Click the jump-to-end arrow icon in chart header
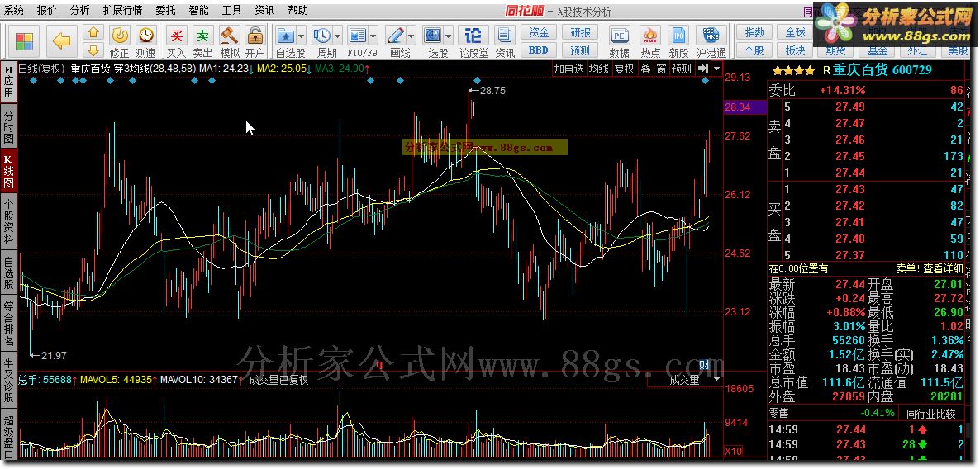 [703, 68]
